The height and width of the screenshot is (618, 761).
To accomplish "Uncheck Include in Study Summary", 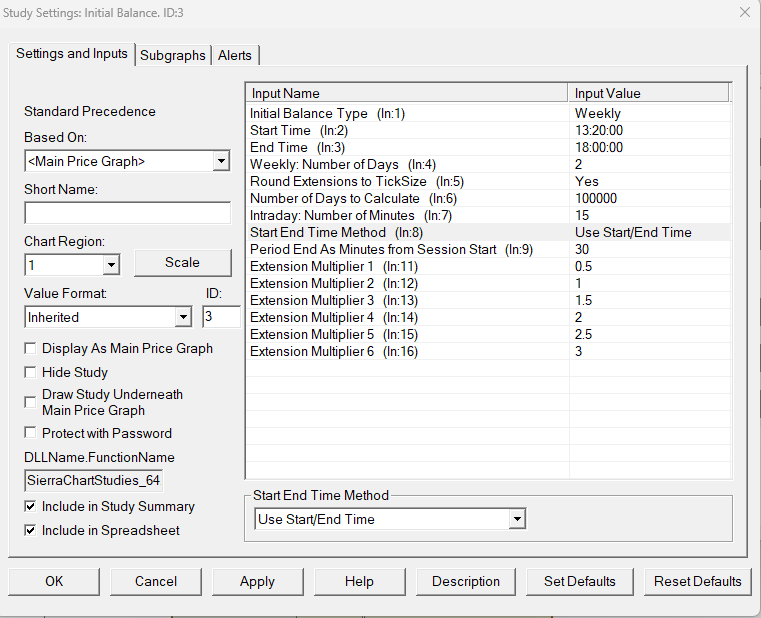I will tap(31, 506).
